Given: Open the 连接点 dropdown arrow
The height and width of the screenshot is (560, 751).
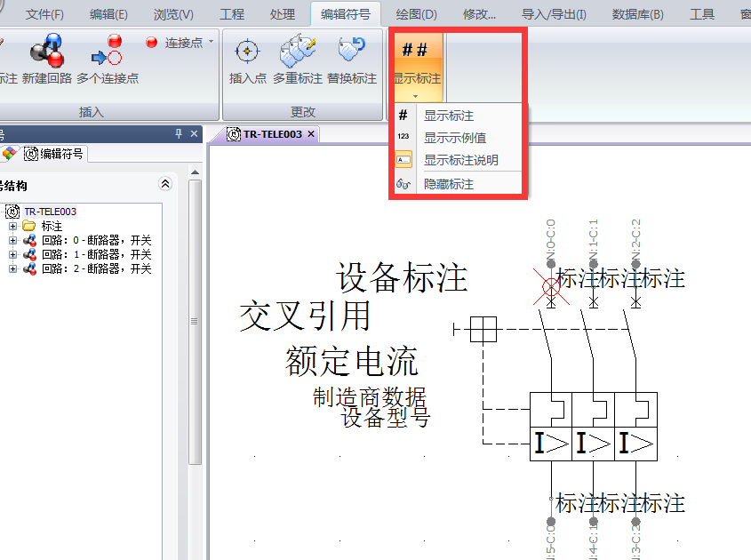Looking at the screenshot, I should [x=212, y=42].
